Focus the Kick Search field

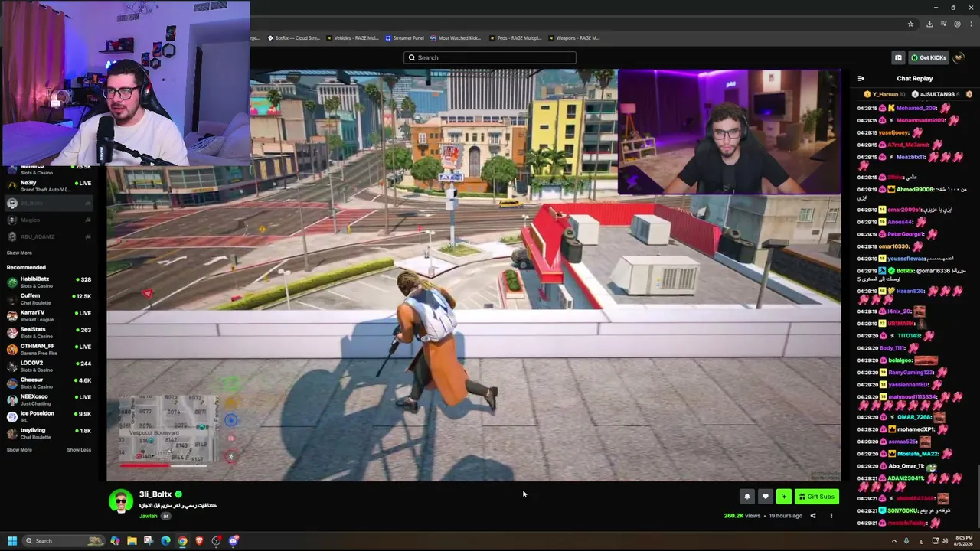tap(490, 57)
